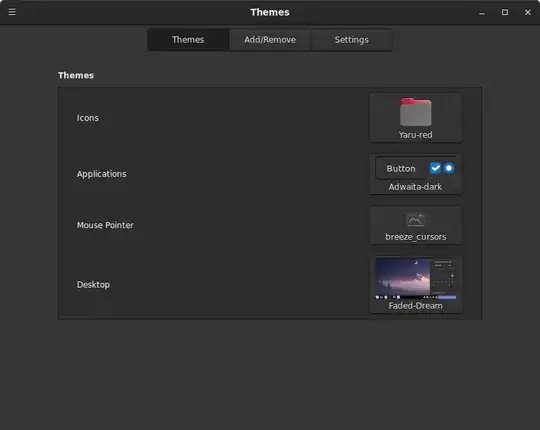Open the Add/Remove tab
Image resolution: width=540 pixels, height=430 pixels.
(270, 40)
